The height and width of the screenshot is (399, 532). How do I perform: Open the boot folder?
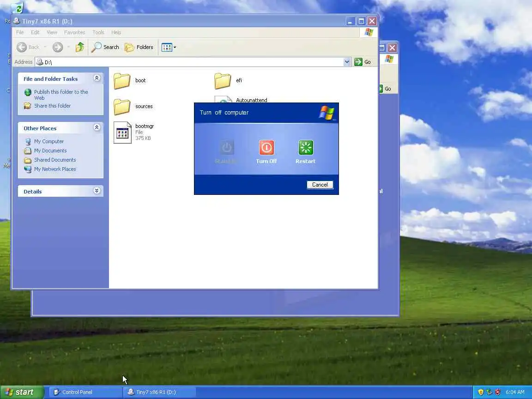click(x=122, y=81)
